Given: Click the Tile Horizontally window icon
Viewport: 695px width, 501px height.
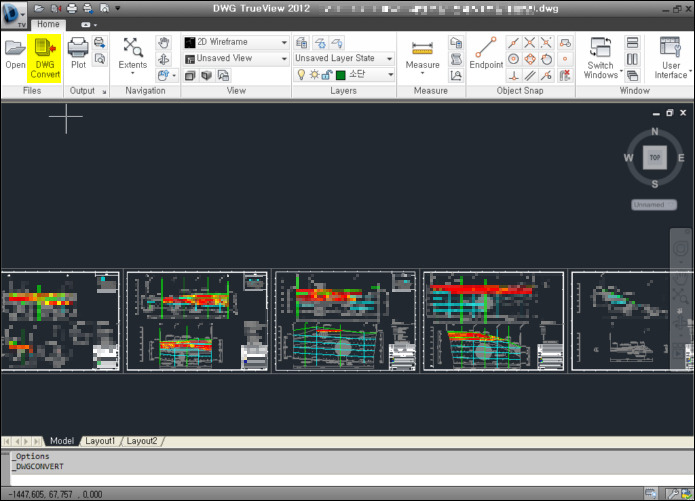Looking at the screenshot, I should 632,43.
